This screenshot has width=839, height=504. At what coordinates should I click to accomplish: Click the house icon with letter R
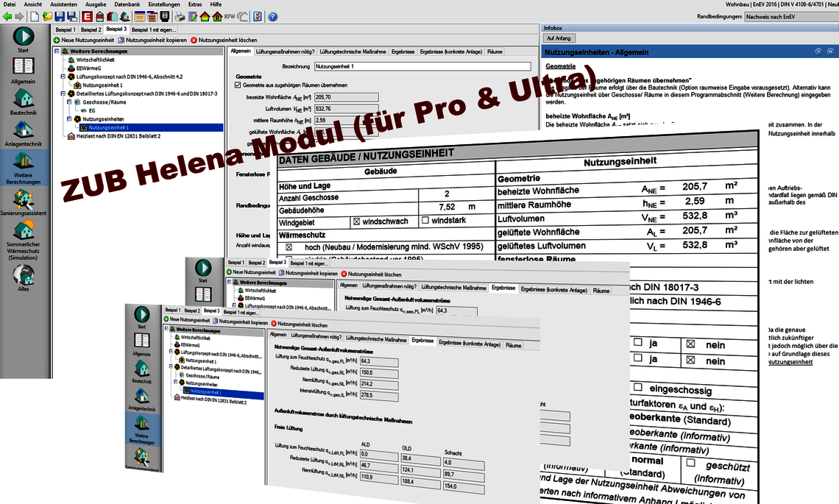click(x=217, y=17)
